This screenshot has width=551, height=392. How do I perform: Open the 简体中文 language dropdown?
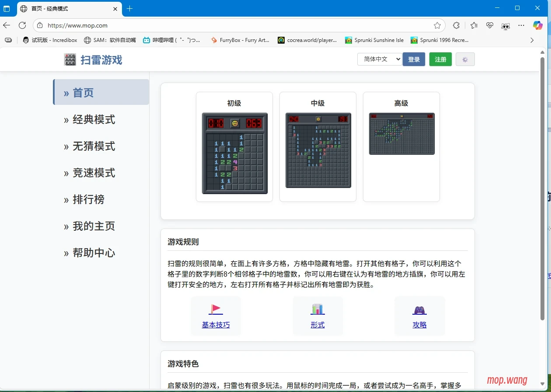(379, 59)
